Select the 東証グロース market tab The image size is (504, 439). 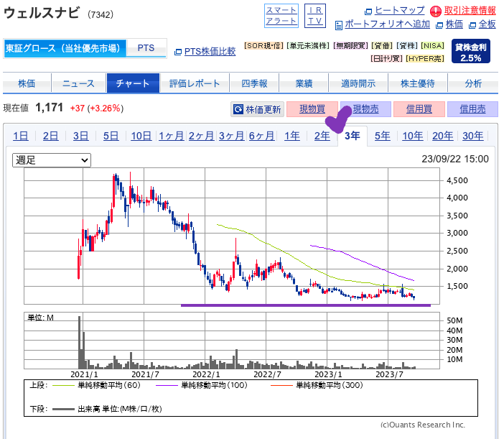click(65, 48)
